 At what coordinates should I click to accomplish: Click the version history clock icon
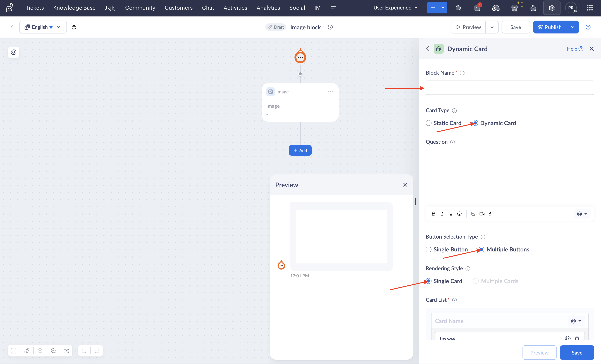click(x=330, y=27)
